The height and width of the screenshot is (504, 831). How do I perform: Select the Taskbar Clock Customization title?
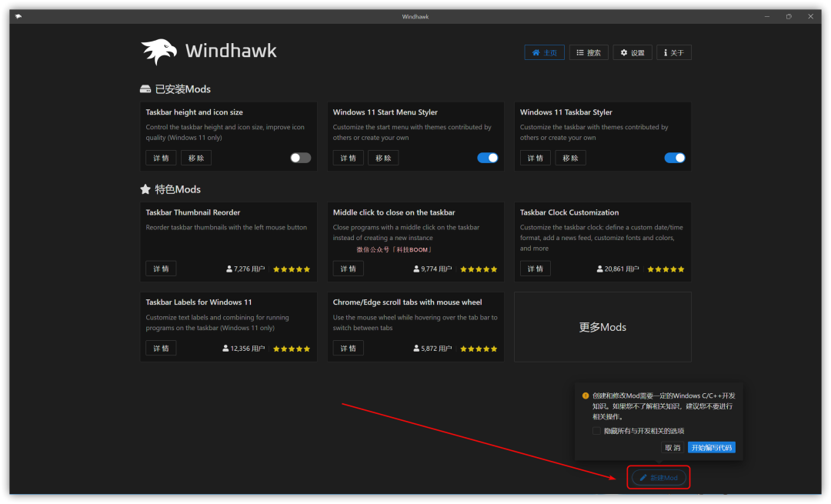click(x=569, y=212)
